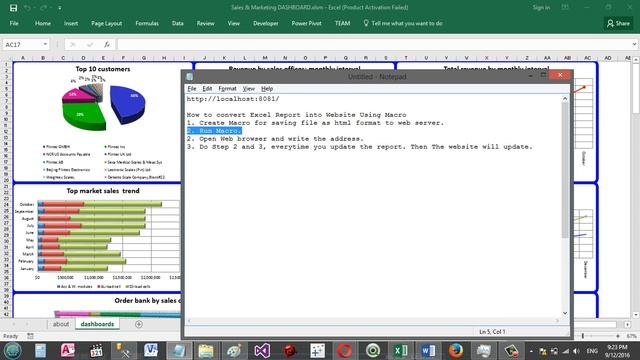Open Notepad's Help menu

[267, 89]
